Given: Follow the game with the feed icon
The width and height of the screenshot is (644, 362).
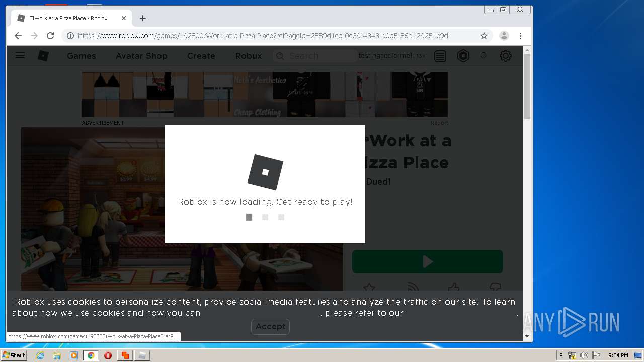Looking at the screenshot, I should click(413, 287).
